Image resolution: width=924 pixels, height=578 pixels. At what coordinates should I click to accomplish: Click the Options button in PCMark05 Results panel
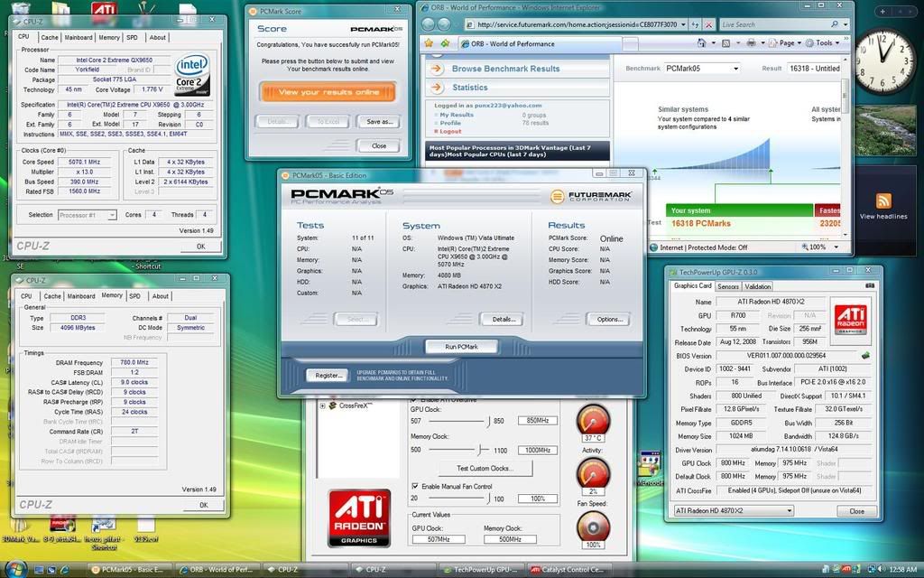coord(608,319)
